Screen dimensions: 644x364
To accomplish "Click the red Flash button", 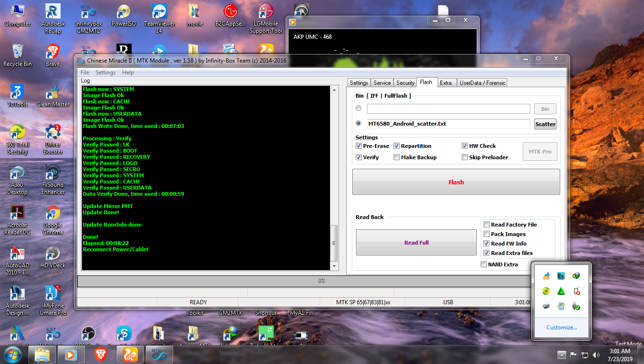I will 456,182.
